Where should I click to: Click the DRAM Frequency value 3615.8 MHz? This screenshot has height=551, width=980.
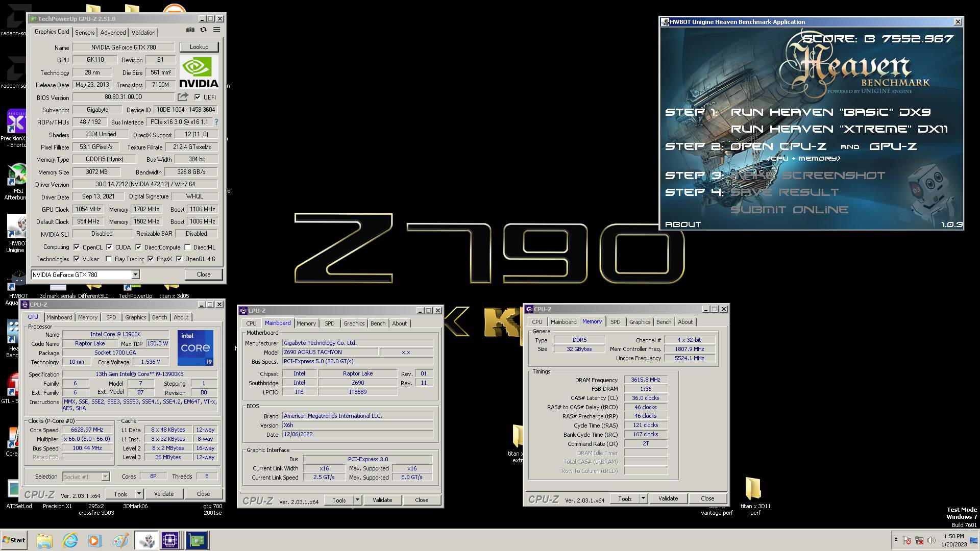click(645, 380)
